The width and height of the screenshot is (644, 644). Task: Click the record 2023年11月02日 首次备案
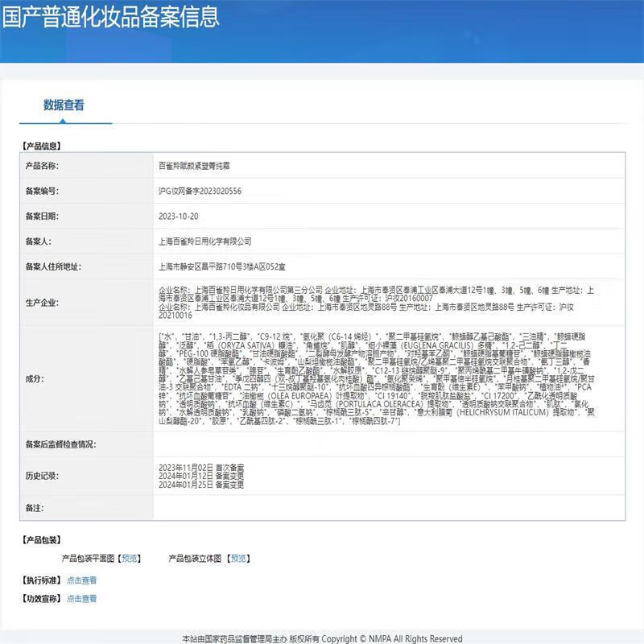(201, 468)
